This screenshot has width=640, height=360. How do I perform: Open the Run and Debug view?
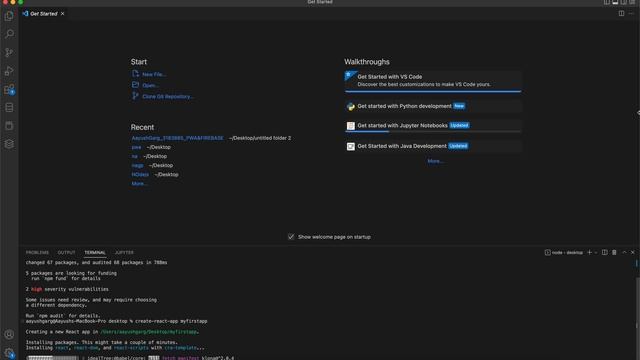click(x=9, y=71)
